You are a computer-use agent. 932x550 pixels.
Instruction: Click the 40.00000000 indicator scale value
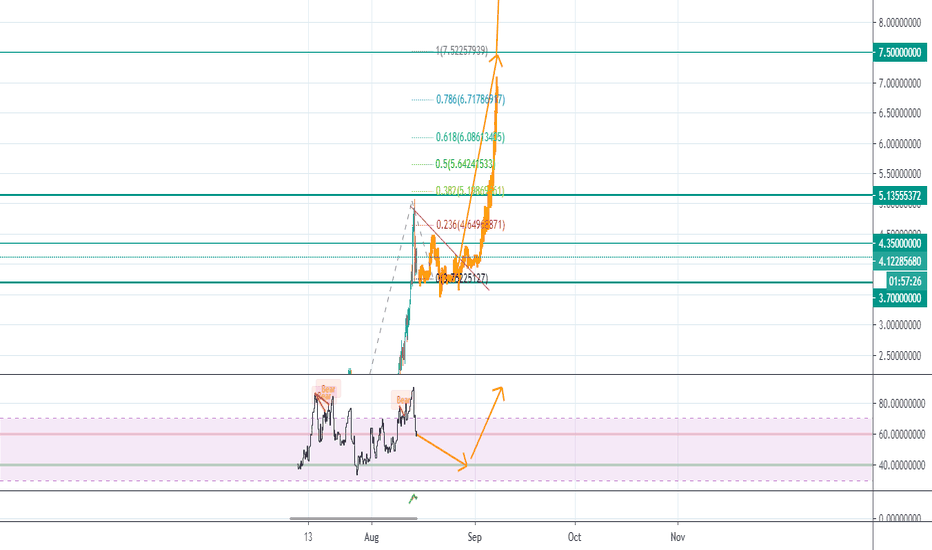[902, 465]
